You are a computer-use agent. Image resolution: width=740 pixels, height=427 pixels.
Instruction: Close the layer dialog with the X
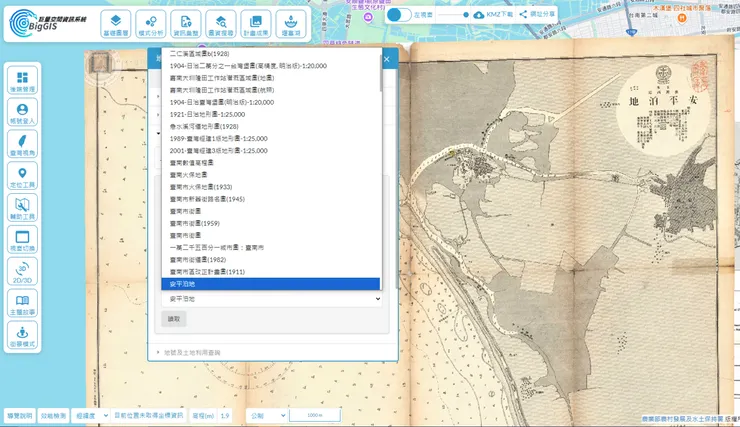[x=387, y=59]
